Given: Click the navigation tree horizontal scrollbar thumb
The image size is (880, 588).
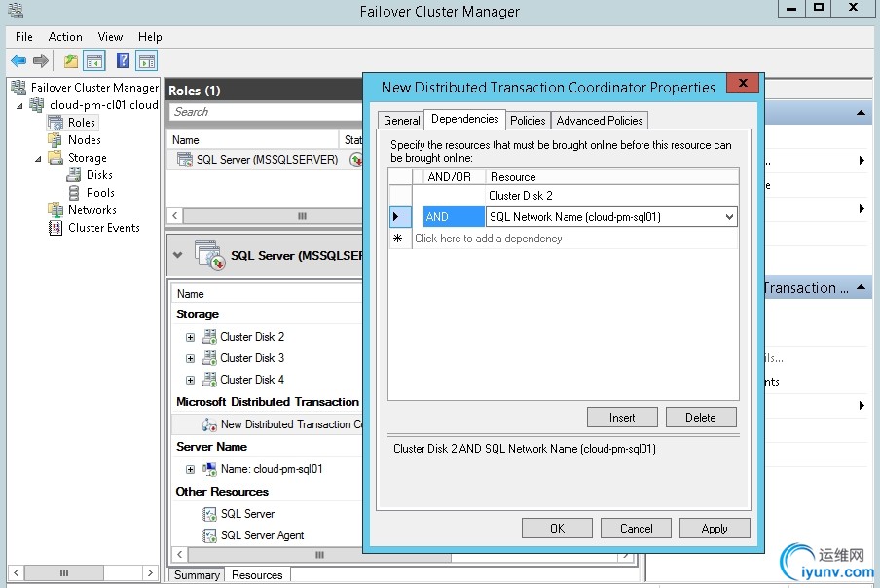Looking at the screenshot, I should point(64,572).
